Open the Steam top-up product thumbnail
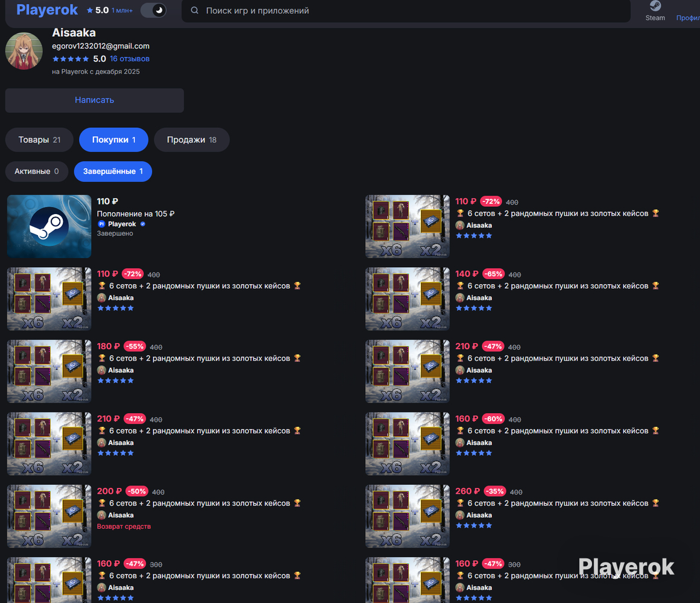The width and height of the screenshot is (700, 603). point(49,226)
